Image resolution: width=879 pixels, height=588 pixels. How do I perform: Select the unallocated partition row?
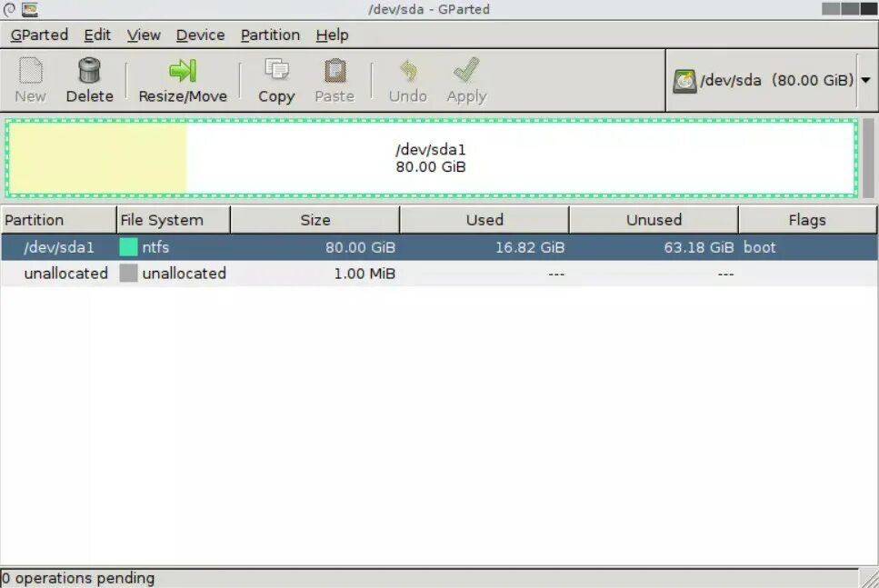point(439,273)
